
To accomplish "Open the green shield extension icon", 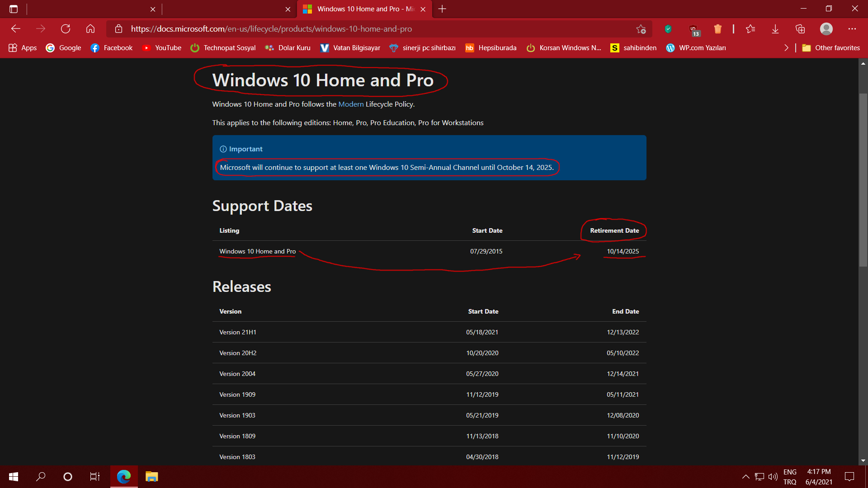I will (x=668, y=29).
